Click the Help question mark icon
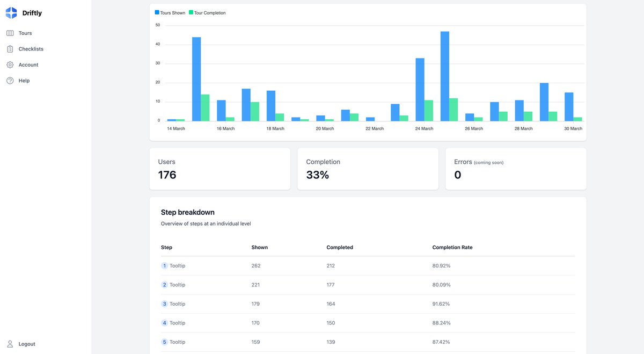 pos(10,81)
